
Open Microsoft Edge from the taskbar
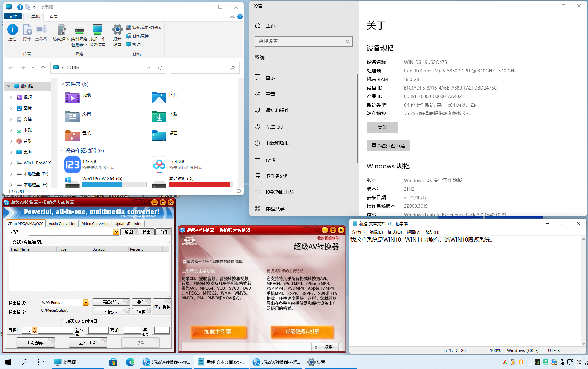coord(130,362)
